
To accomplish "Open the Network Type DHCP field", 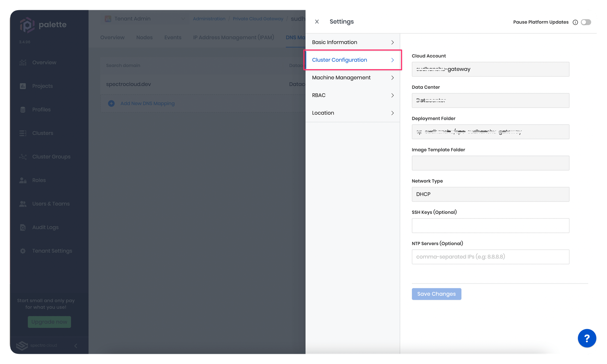I will 490,194.
